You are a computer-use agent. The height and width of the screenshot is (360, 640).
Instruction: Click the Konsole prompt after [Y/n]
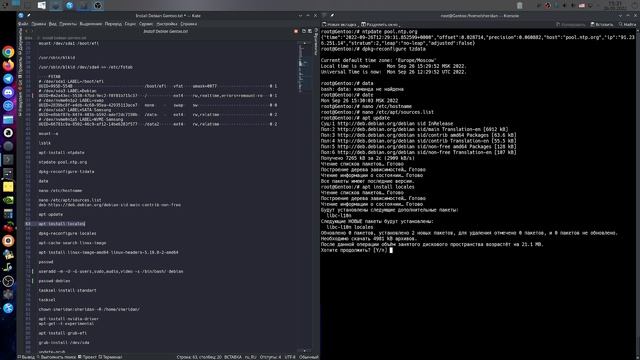tap(391, 250)
